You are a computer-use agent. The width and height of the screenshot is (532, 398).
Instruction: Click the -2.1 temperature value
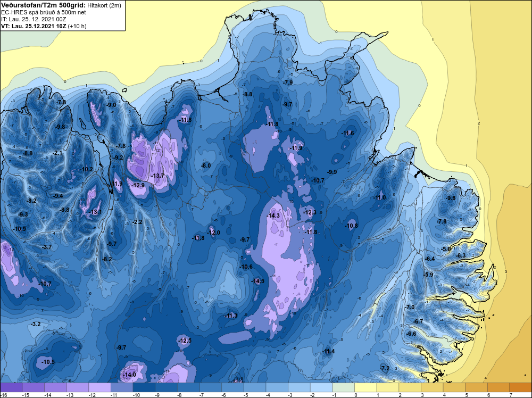(57, 153)
